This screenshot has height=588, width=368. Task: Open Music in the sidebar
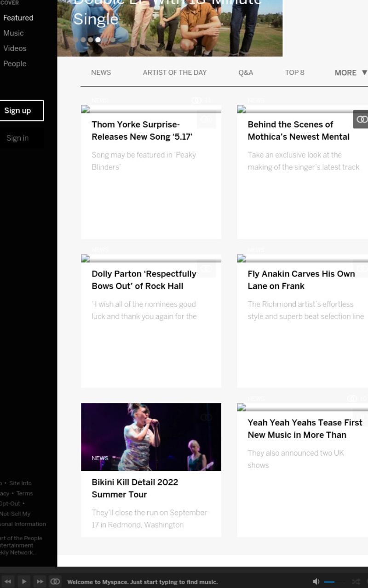(13, 33)
